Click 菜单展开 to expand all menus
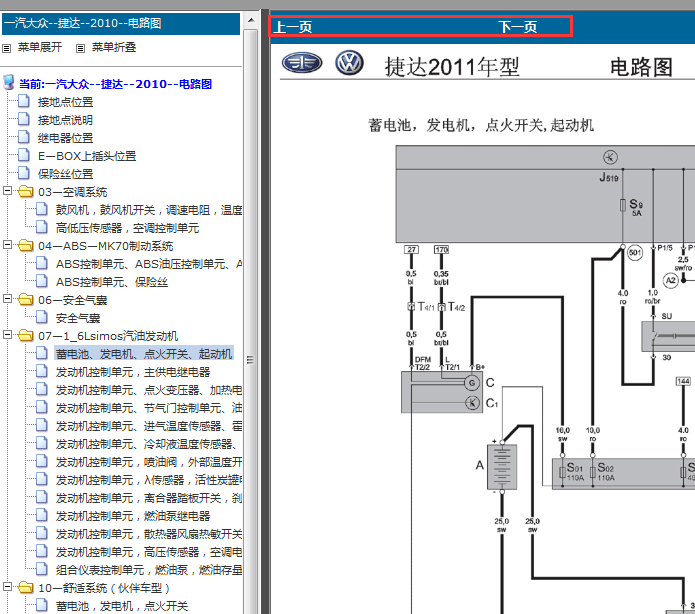The image size is (695, 614). 39,47
